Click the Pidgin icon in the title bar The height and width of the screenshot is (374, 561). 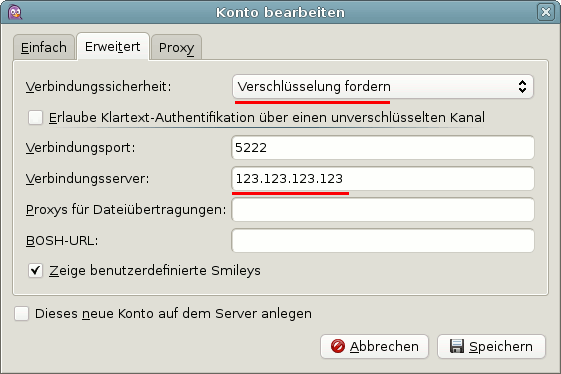15,13
